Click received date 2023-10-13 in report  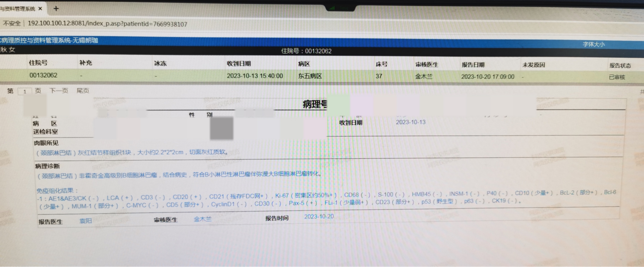point(411,122)
